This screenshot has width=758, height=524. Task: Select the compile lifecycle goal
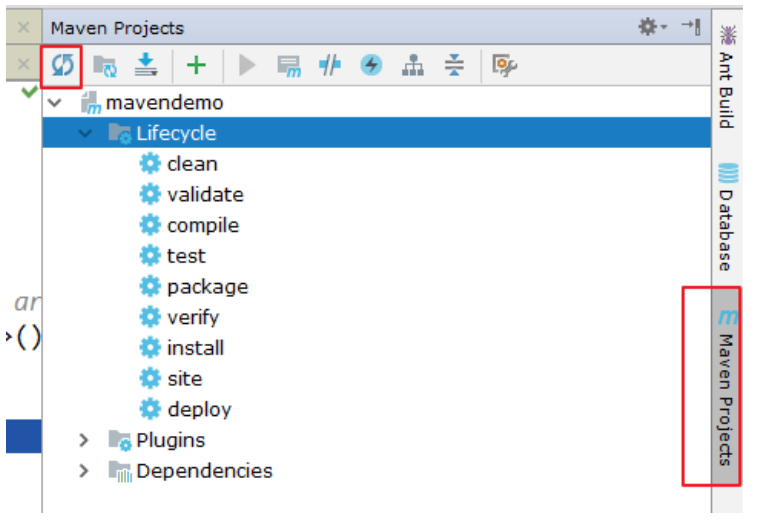(203, 226)
